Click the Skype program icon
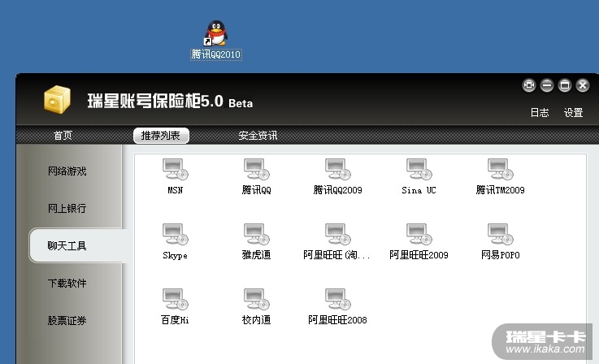 coord(176,234)
